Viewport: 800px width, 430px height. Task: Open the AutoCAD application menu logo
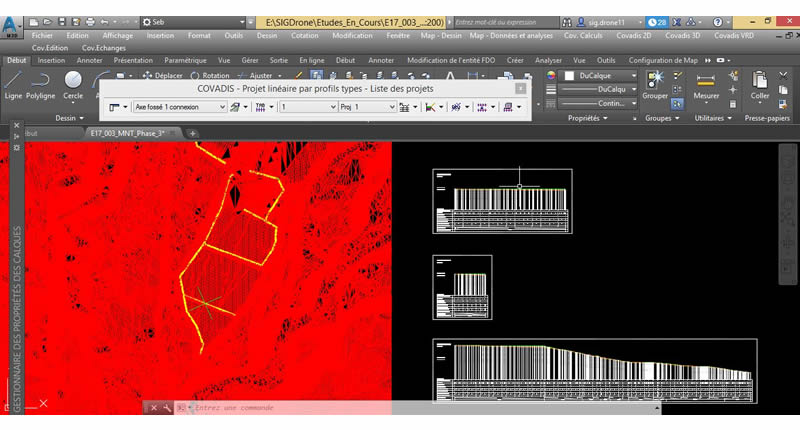tap(10, 26)
